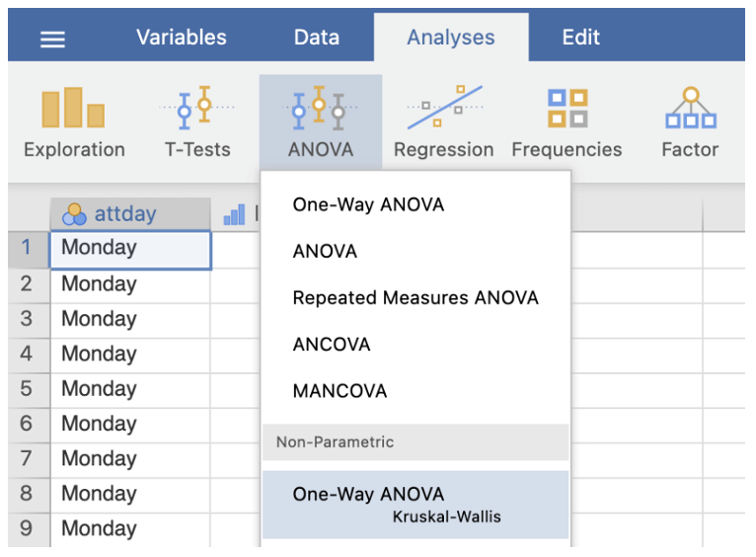Choose One-Way ANOVA at top of list
Viewport: 756px width, 557px height.
[368, 205]
